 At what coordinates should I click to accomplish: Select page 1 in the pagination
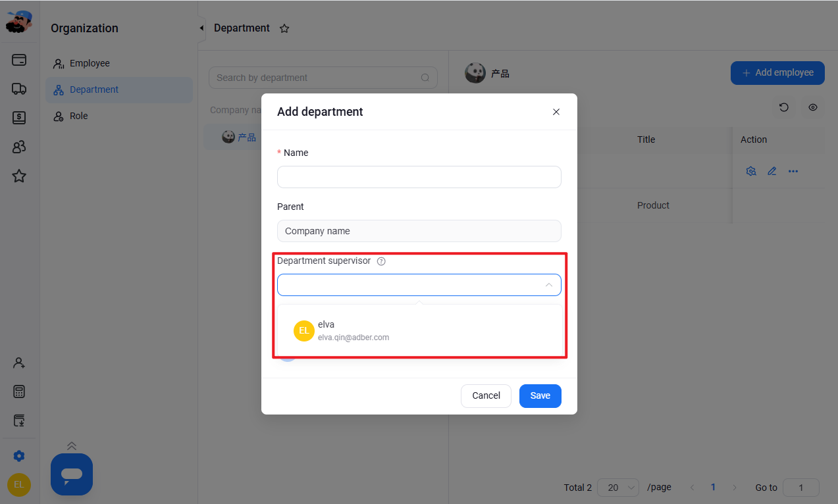point(713,488)
